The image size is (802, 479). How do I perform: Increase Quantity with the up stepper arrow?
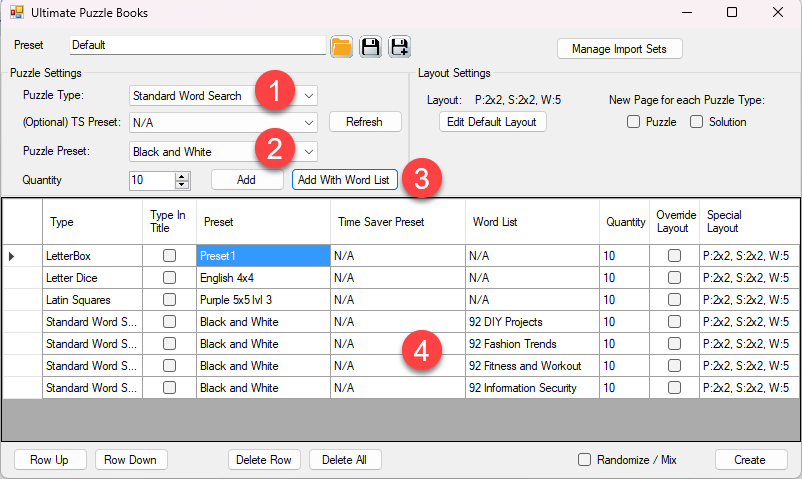pyautogui.click(x=182, y=176)
